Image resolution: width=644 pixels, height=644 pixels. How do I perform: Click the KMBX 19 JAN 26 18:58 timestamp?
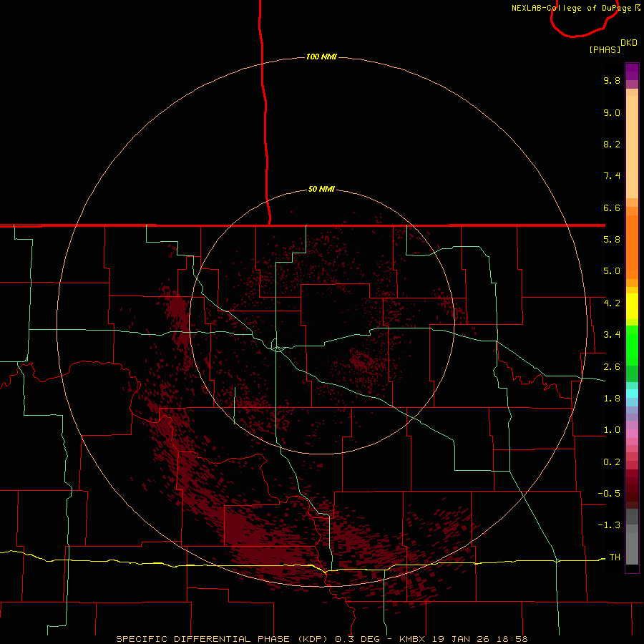click(463, 639)
